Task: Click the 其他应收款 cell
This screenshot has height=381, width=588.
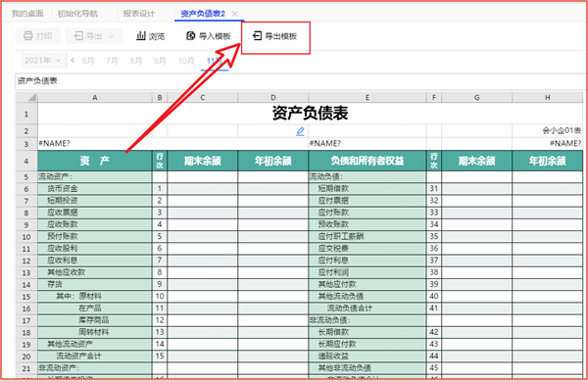Action: (95, 272)
